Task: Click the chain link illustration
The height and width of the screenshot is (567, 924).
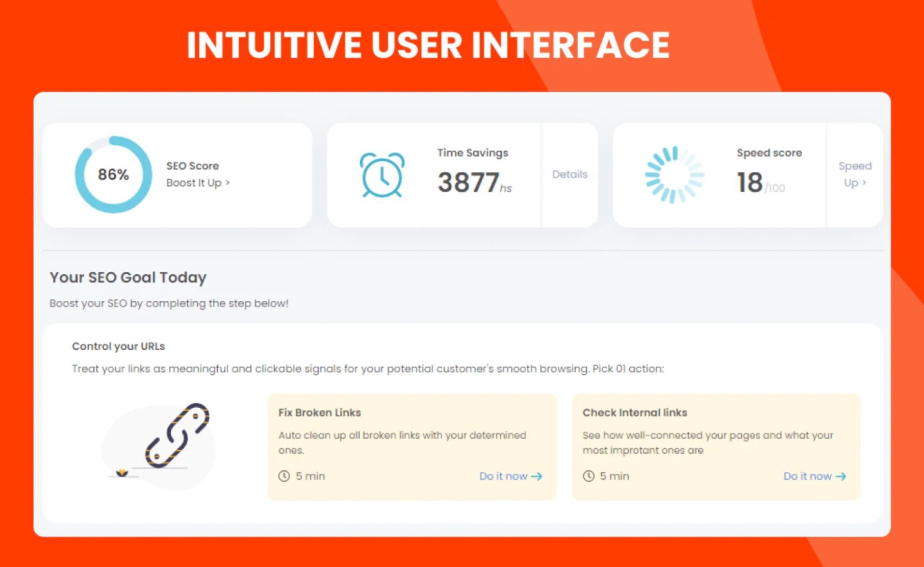Action: (x=177, y=435)
